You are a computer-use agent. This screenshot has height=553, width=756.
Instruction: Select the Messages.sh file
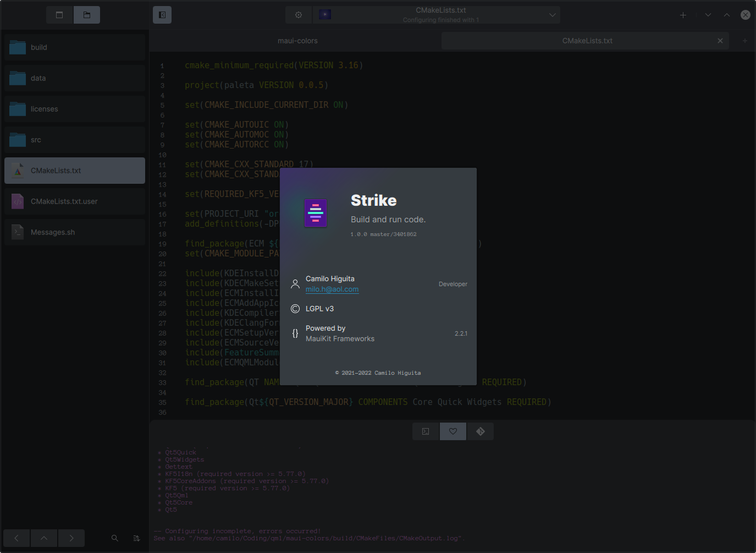point(75,232)
